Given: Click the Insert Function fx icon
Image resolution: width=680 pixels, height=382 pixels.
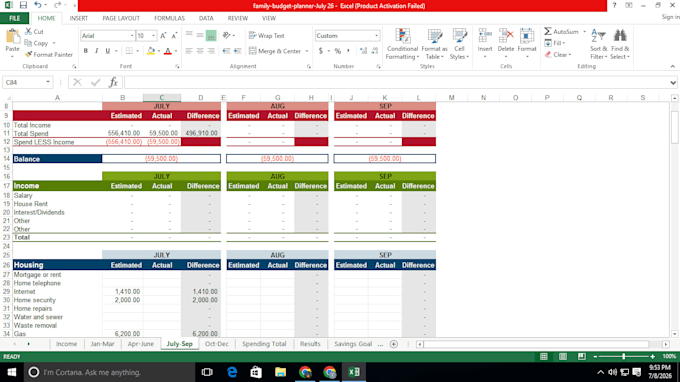Looking at the screenshot, I should click(114, 82).
